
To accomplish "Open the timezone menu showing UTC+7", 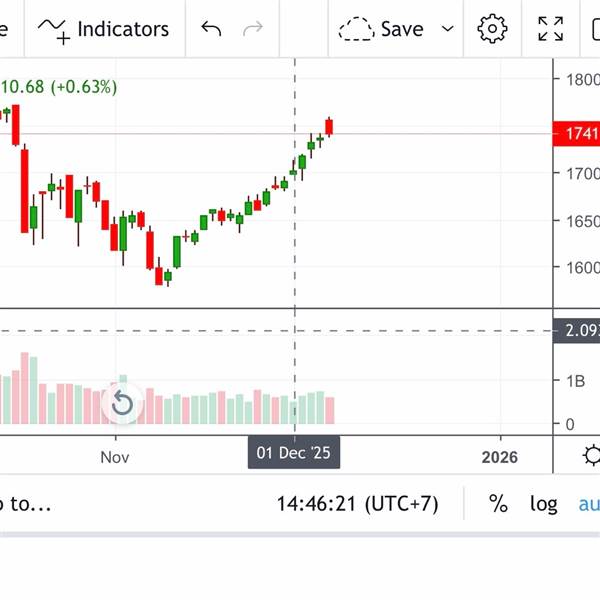I will 358,503.
